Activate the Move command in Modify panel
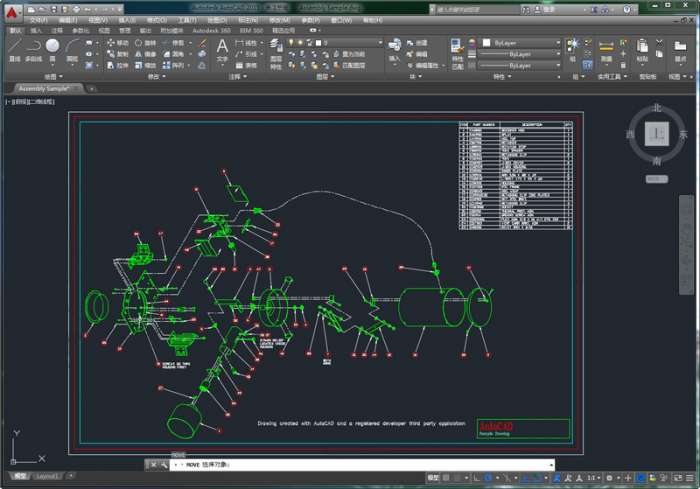This screenshot has height=489, width=700. 118,43
